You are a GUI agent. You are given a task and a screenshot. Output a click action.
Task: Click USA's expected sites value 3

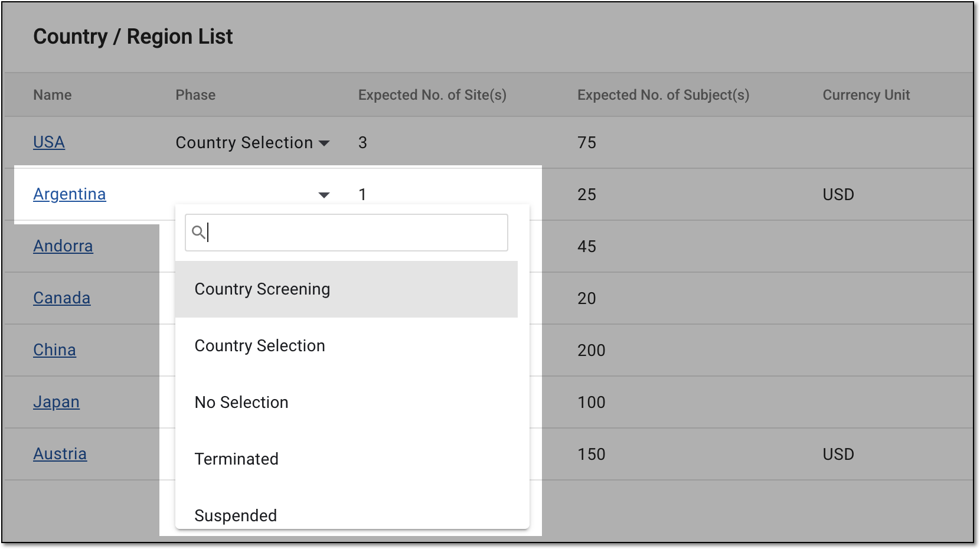[362, 143]
